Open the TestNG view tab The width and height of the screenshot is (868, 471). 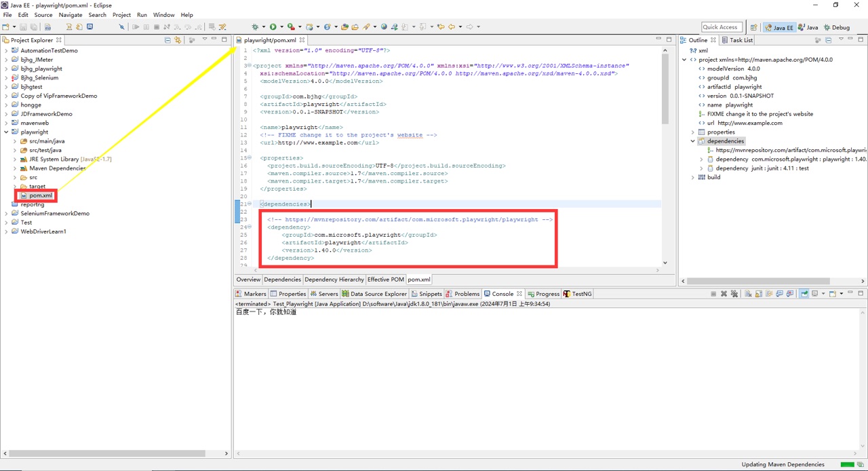[577, 294]
